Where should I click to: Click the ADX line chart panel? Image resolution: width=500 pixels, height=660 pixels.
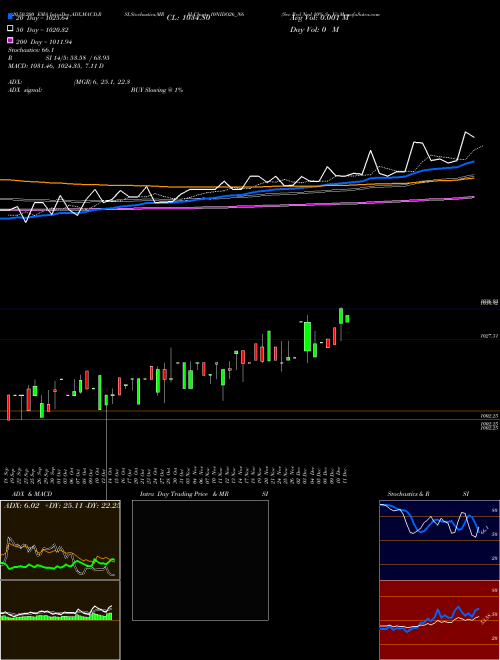(60, 540)
